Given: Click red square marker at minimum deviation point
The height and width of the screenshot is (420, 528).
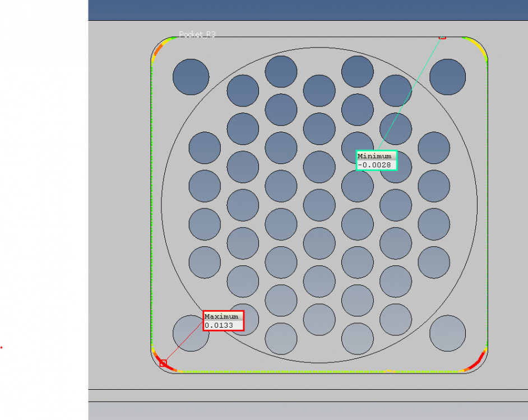Looking at the screenshot, I should 442,37.
